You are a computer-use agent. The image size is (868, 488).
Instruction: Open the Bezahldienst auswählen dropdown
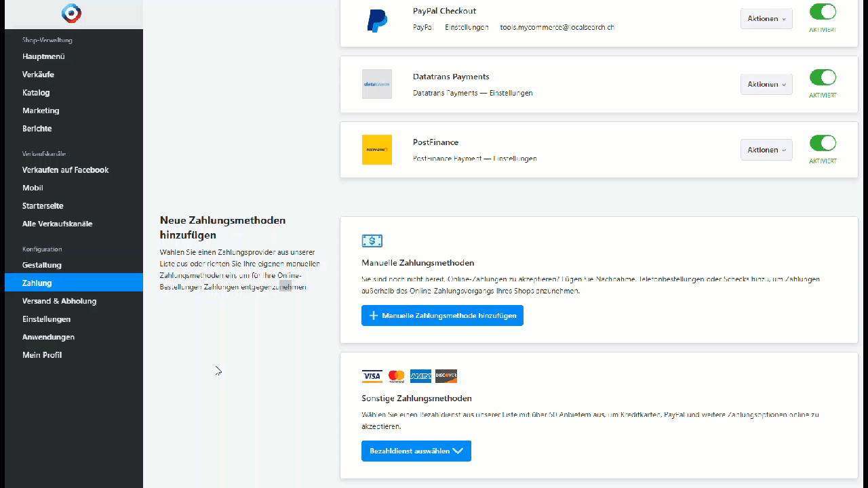(416, 451)
